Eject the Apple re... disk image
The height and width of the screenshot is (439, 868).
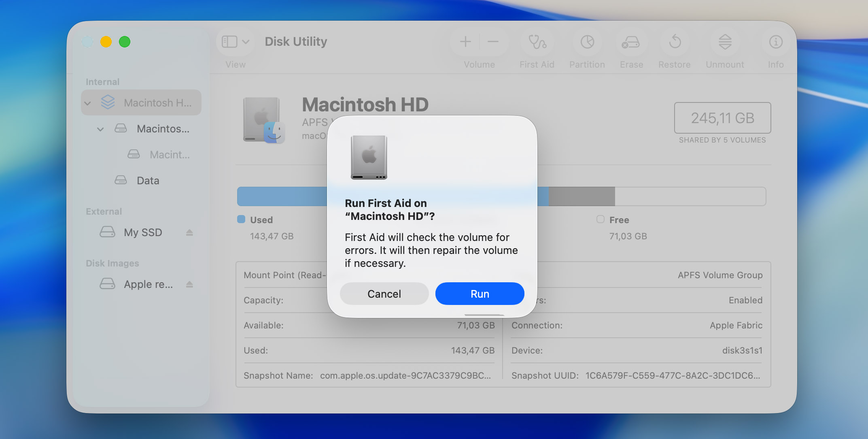pyautogui.click(x=189, y=284)
